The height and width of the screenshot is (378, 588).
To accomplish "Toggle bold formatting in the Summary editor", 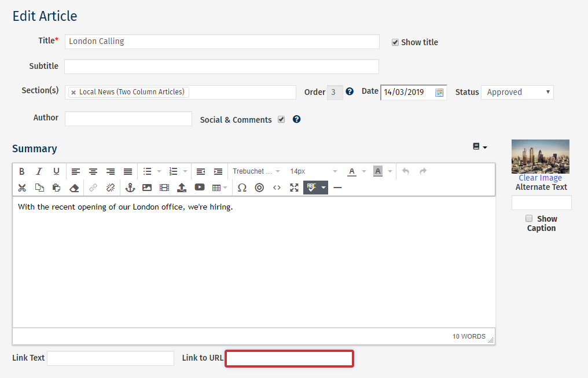I will (x=21, y=171).
